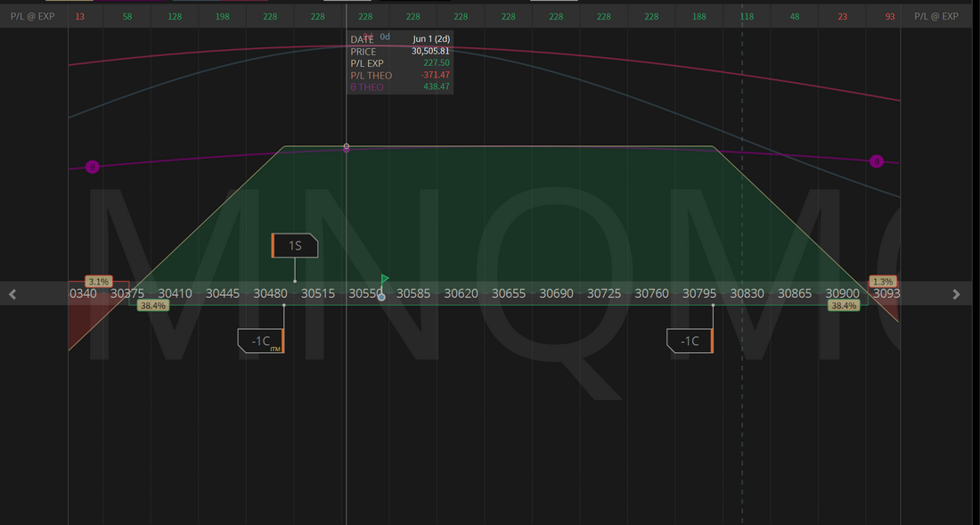
Task: Click the left P/L @ EXP header label
Action: coord(32,16)
